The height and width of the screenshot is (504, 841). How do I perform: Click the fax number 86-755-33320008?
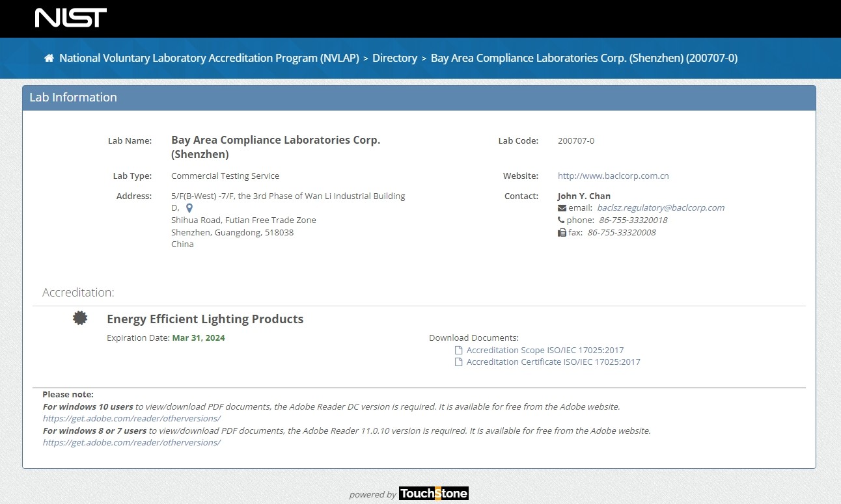click(x=622, y=232)
